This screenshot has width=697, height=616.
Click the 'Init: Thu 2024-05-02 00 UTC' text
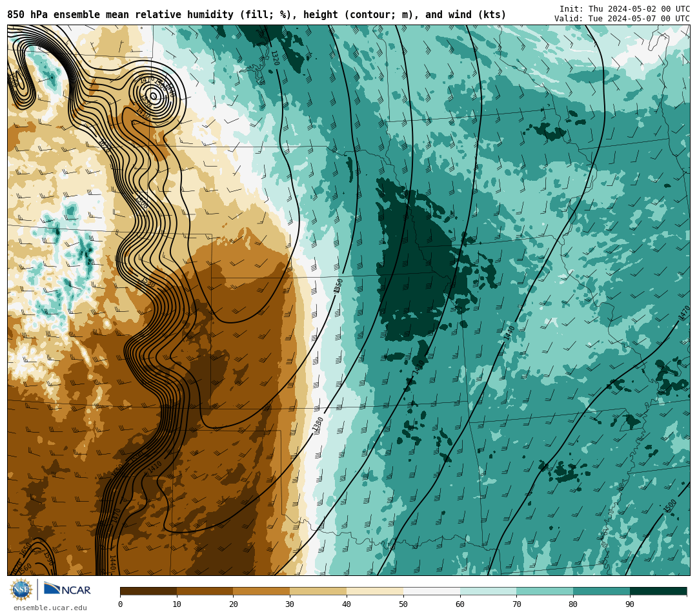pos(625,9)
